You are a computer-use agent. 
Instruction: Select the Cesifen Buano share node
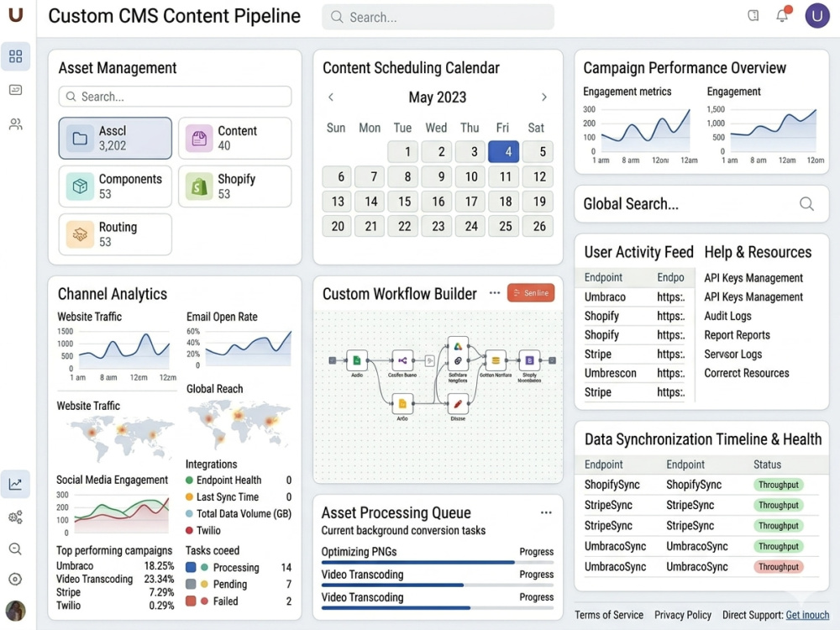[x=402, y=360]
